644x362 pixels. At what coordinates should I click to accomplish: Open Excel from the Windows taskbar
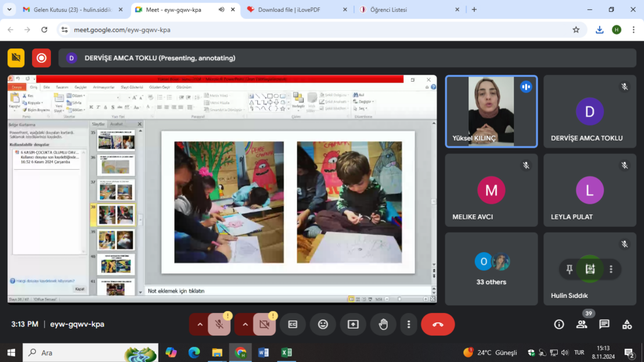point(286,353)
